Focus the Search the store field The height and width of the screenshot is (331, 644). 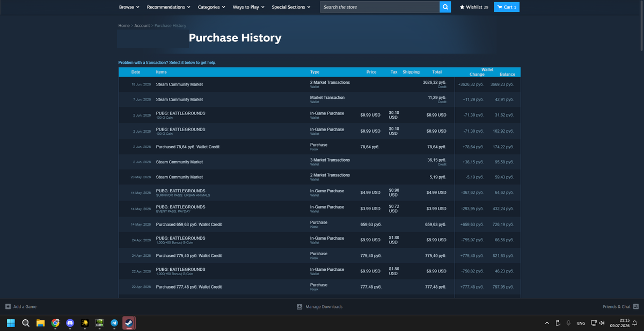[379, 7]
